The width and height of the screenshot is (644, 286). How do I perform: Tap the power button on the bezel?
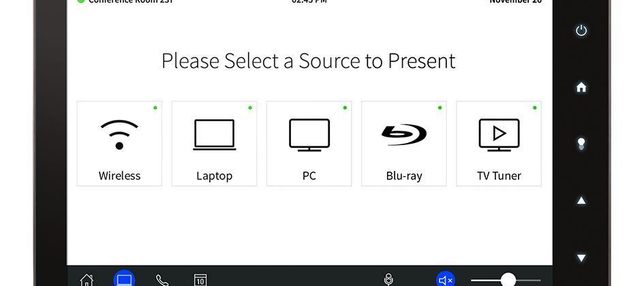click(x=581, y=31)
